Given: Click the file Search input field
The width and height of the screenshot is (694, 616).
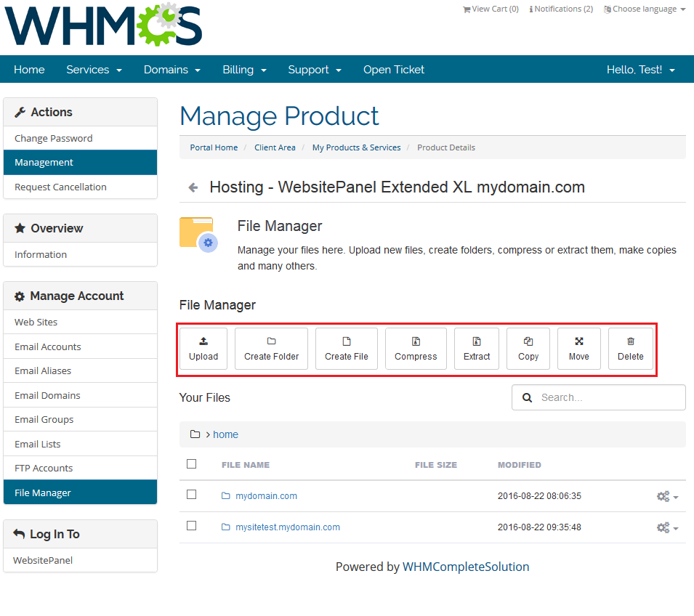Looking at the screenshot, I should 598,397.
